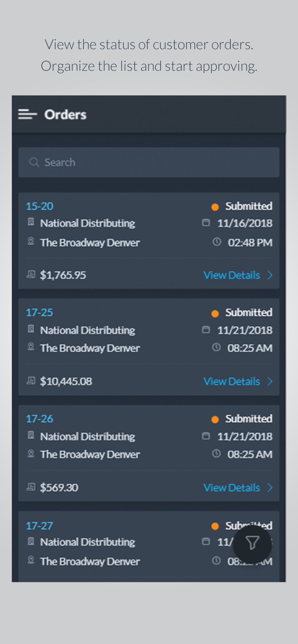Click the building icon in order 15-20

coord(31,222)
